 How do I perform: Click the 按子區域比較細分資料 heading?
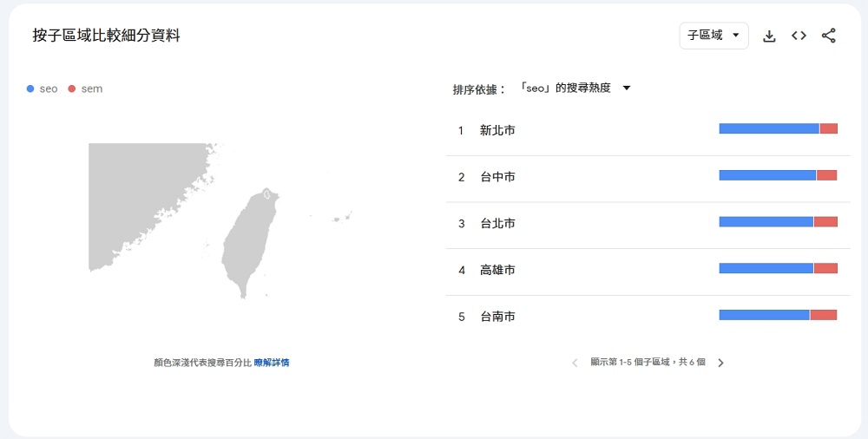(106, 36)
